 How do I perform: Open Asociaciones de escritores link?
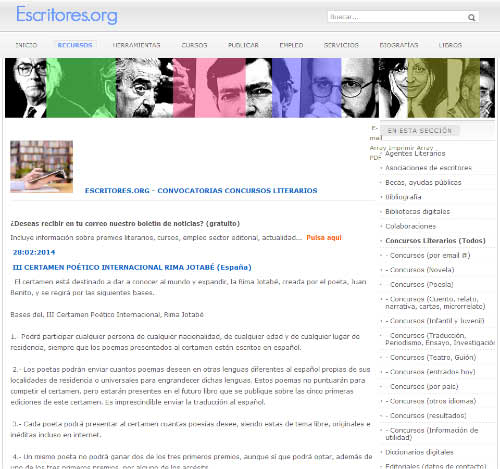pyautogui.click(x=428, y=168)
